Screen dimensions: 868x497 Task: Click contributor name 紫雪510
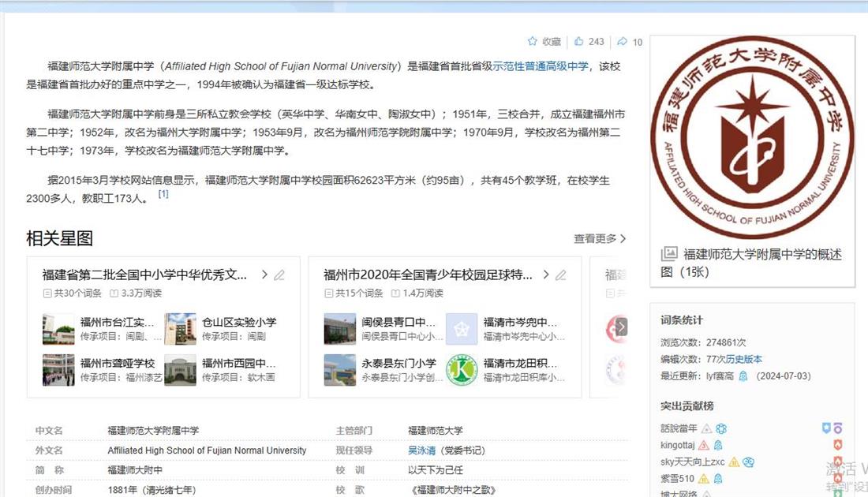pyautogui.click(x=677, y=479)
